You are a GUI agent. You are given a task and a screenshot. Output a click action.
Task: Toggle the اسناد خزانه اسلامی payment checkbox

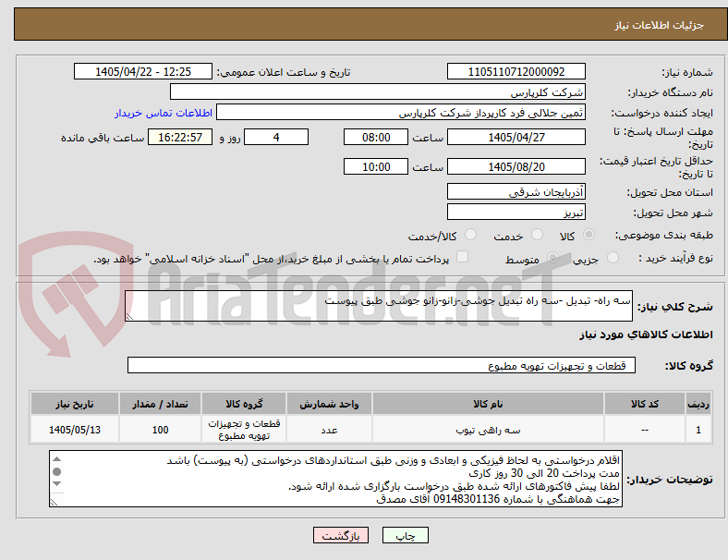[x=463, y=257]
